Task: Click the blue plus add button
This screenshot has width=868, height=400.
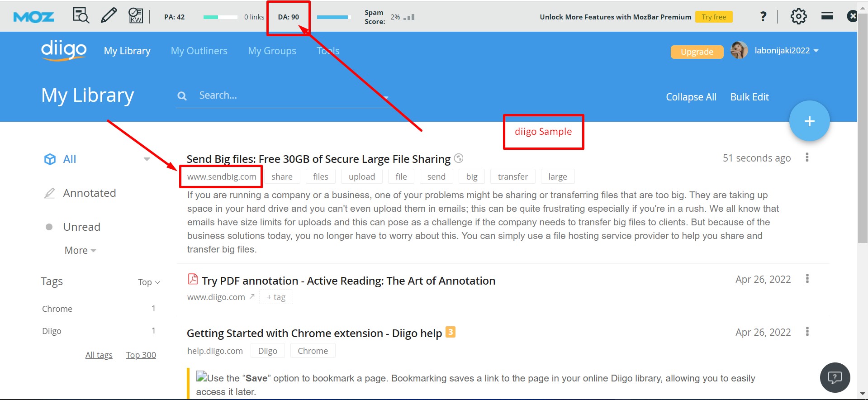Action: [x=809, y=121]
